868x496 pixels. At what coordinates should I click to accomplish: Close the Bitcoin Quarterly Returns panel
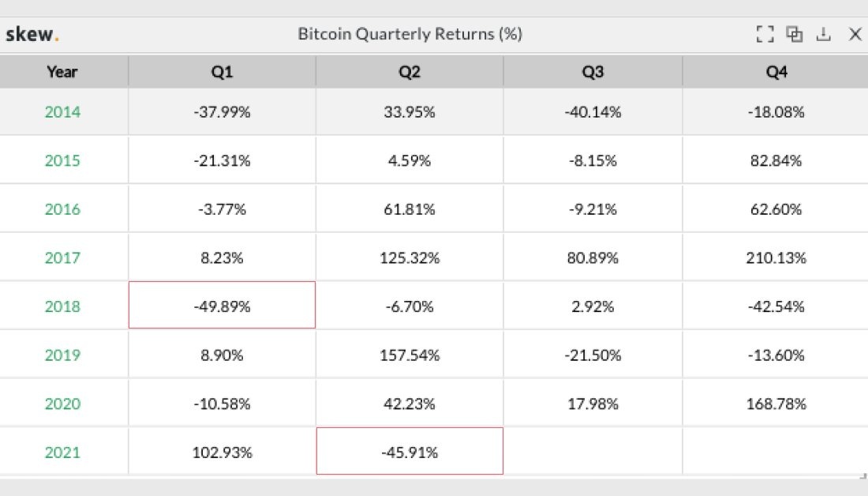click(x=855, y=34)
